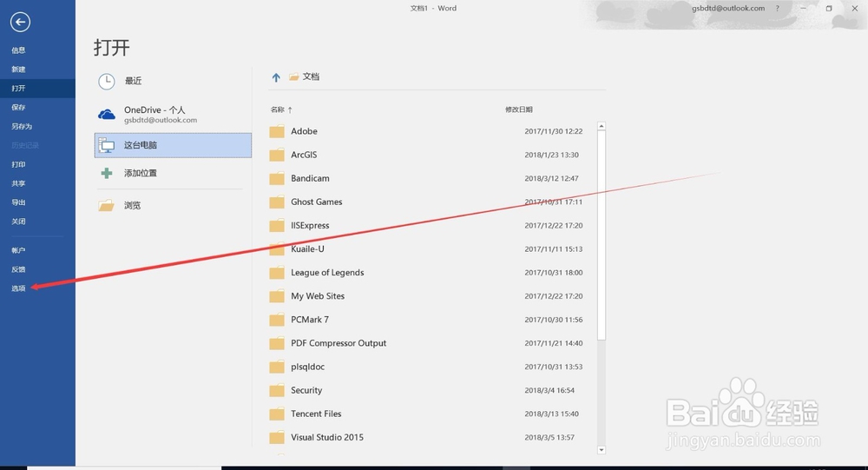This screenshot has width=868, height=470.
Task: Select 这台电脑 location
Action: tap(173, 145)
